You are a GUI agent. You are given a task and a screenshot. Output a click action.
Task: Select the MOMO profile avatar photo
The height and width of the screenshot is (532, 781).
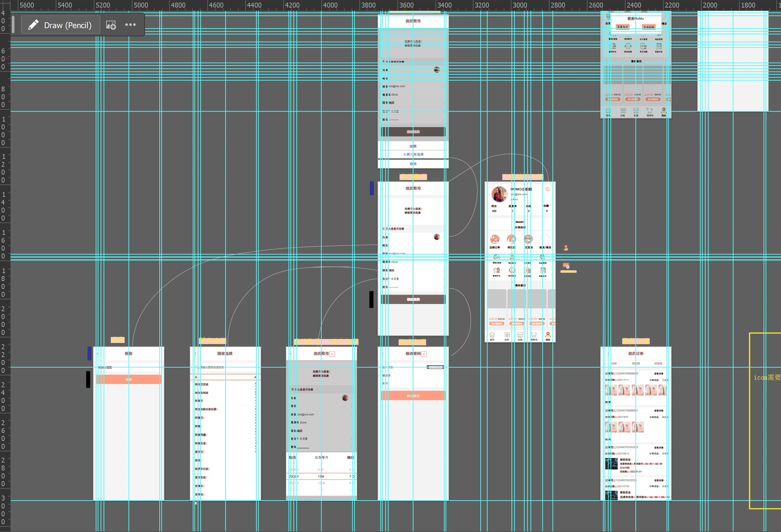click(x=499, y=194)
